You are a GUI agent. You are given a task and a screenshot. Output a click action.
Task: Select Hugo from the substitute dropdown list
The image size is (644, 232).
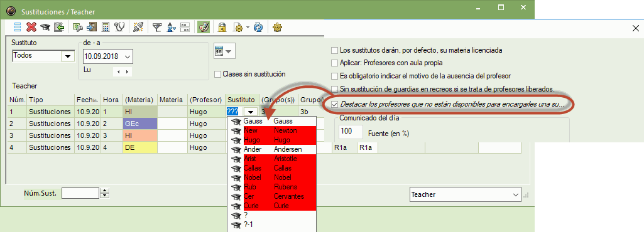coord(271,140)
